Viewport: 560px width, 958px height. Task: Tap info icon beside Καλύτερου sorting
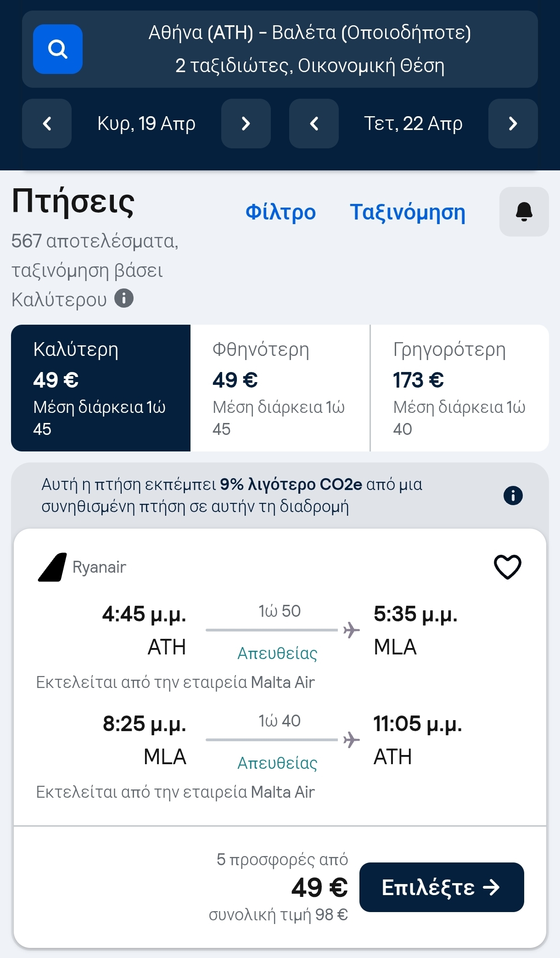(x=124, y=299)
